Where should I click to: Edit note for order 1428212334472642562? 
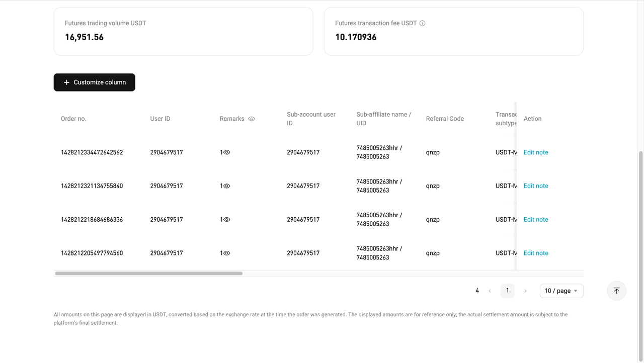coord(535,152)
